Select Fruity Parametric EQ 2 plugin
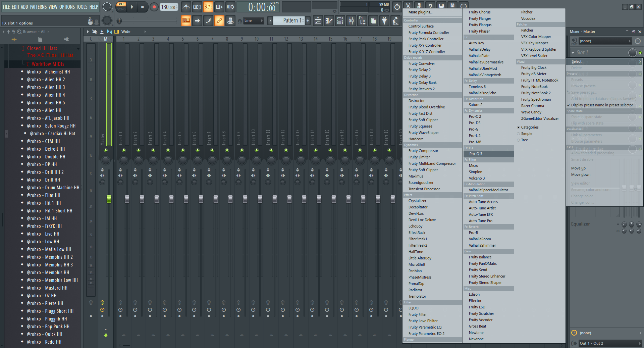644x348 pixels. click(426, 334)
